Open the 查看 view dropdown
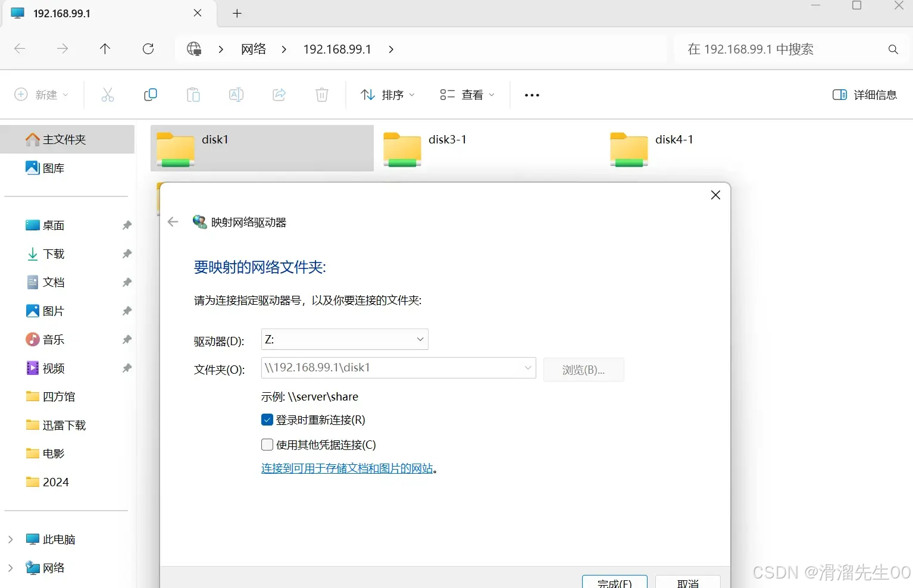 tap(467, 95)
